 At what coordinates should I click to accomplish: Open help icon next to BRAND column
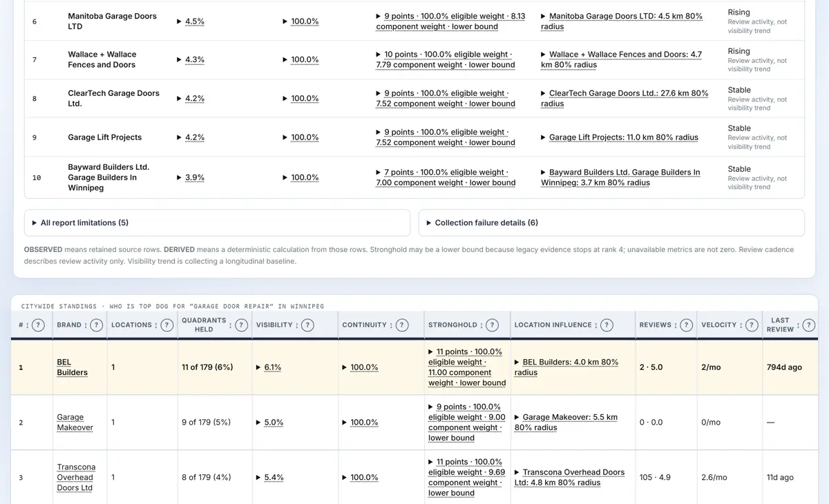[97, 325]
